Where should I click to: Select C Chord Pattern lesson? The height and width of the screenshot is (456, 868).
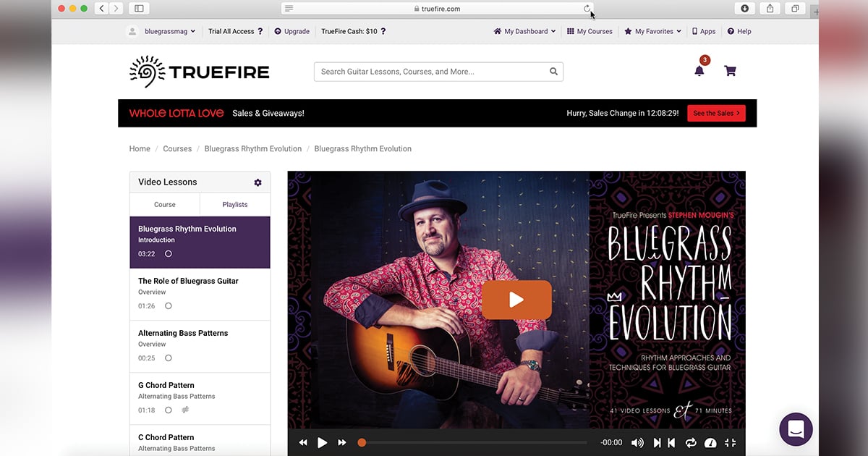[200, 440]
